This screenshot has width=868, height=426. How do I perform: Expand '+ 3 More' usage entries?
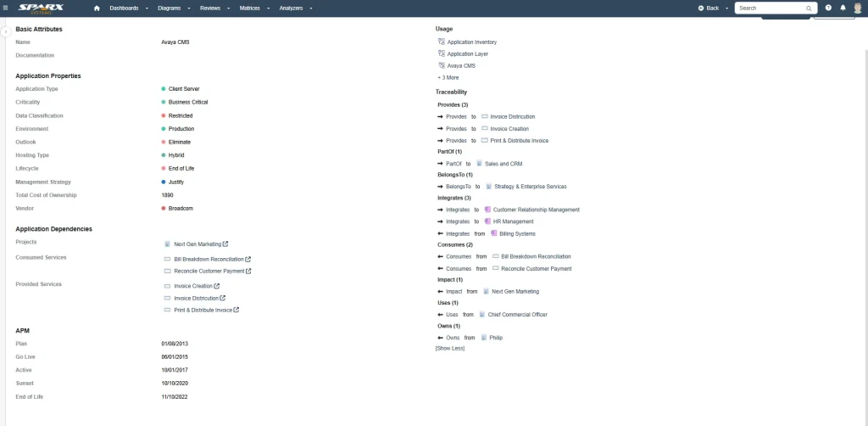448,77
